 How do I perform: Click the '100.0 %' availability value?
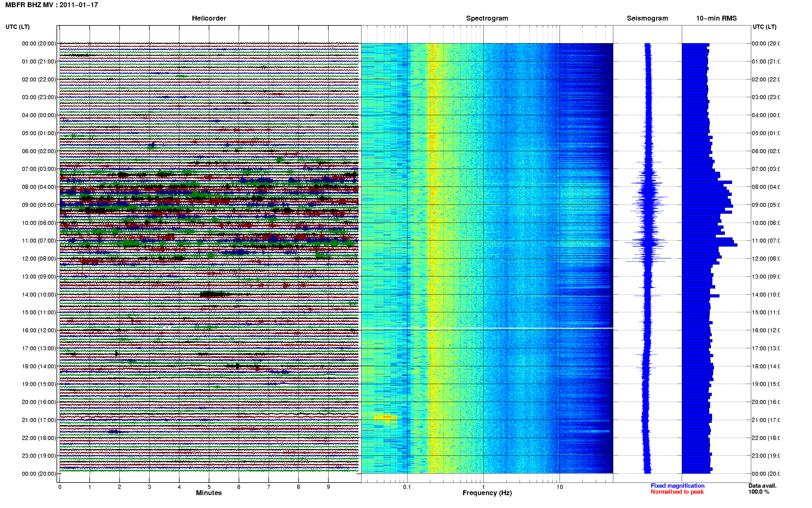tap(759, 492)
